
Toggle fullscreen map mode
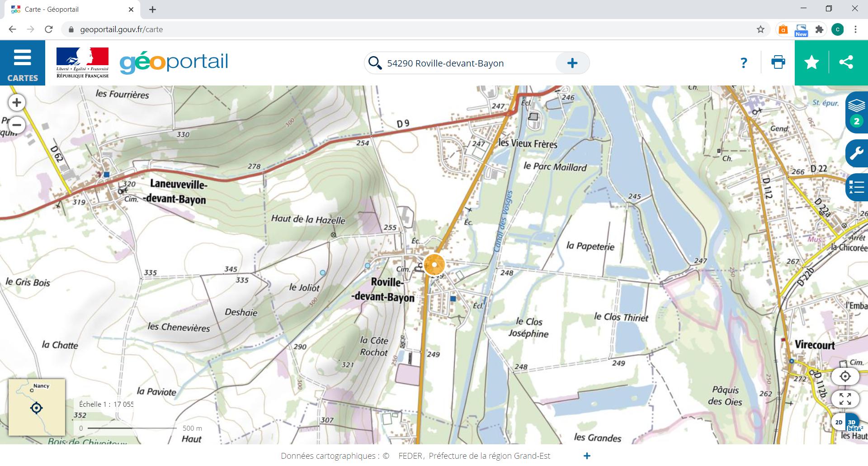coord(845,399)
